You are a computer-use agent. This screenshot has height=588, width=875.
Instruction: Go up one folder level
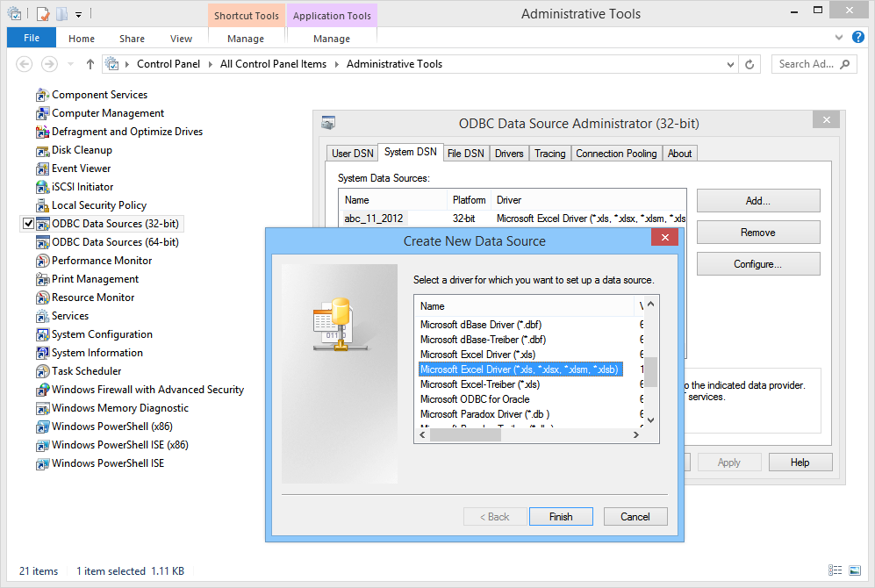90,64
